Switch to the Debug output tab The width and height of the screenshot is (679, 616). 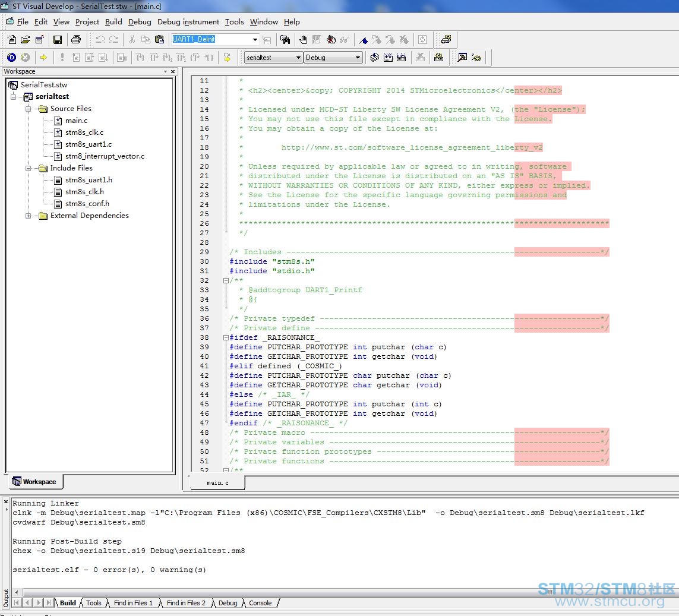[228, 603]
